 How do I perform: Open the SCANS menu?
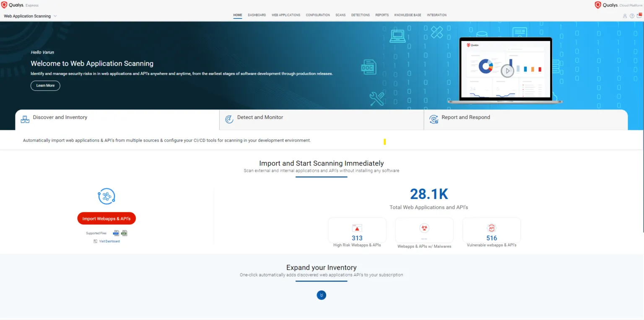point(340,15)
